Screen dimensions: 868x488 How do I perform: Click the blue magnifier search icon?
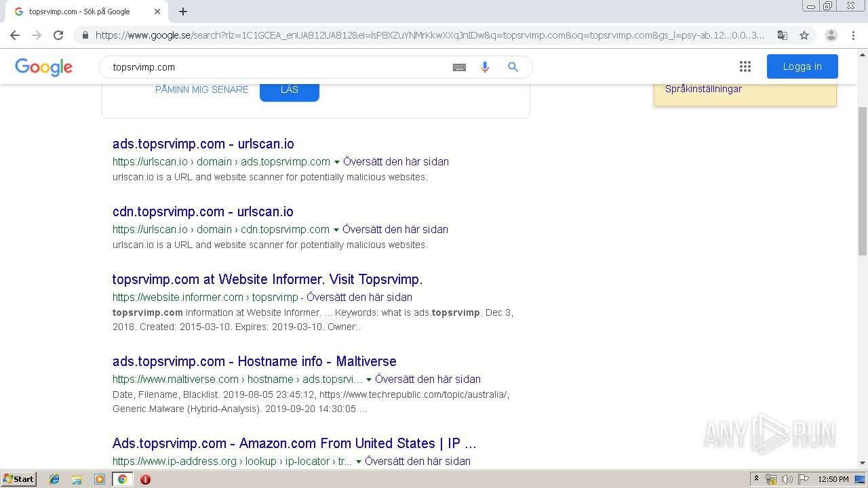click(x=513, y=66)
